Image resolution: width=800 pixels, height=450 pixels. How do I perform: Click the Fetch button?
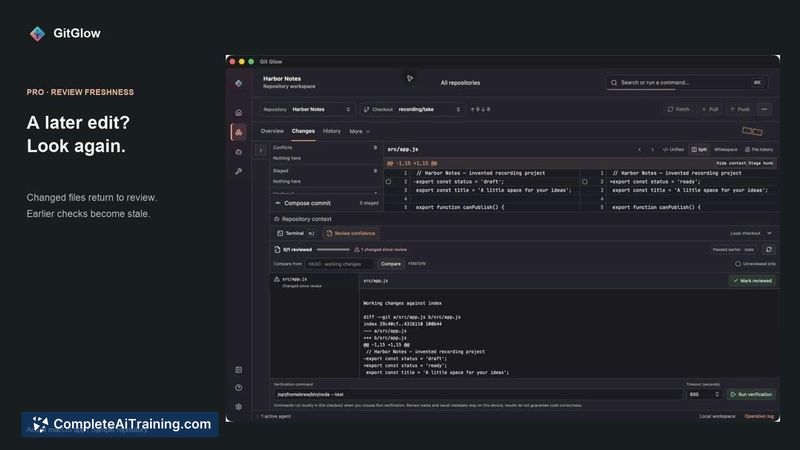(x=678, y=109)
